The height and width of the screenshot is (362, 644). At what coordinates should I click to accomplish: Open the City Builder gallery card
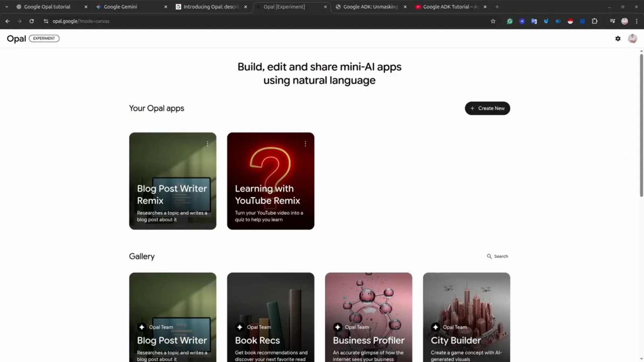(x=466, y=317)
